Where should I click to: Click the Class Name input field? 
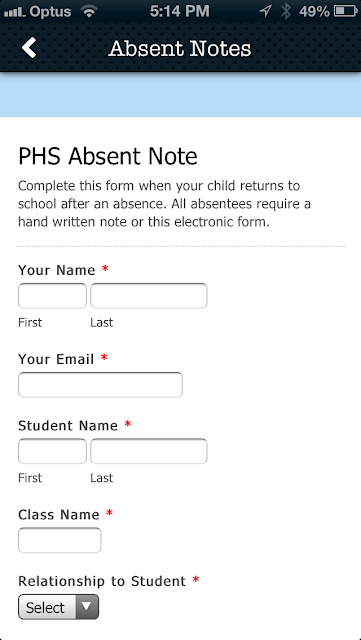[x=60, y=540]
